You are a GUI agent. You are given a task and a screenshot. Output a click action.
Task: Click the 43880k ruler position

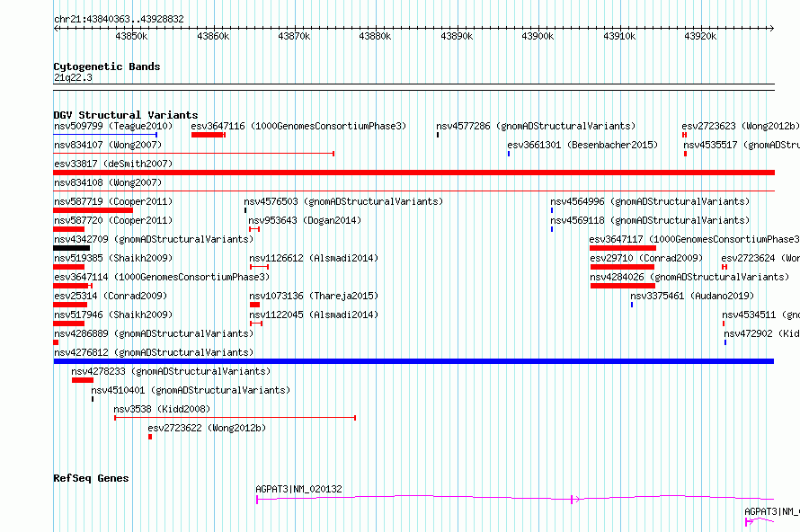pos(375,36)
